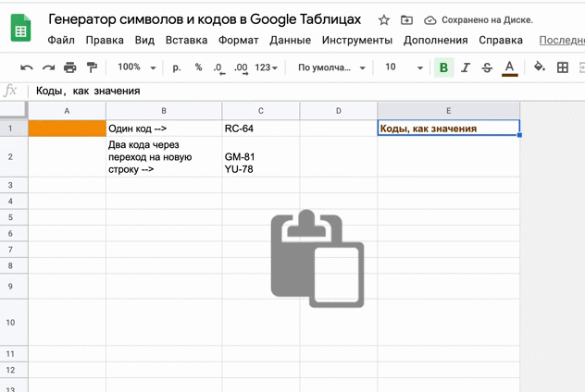The height and width of the screenshot is (392, 585).
Task: Check the cloud saved status icon
Action: (429, 20)
